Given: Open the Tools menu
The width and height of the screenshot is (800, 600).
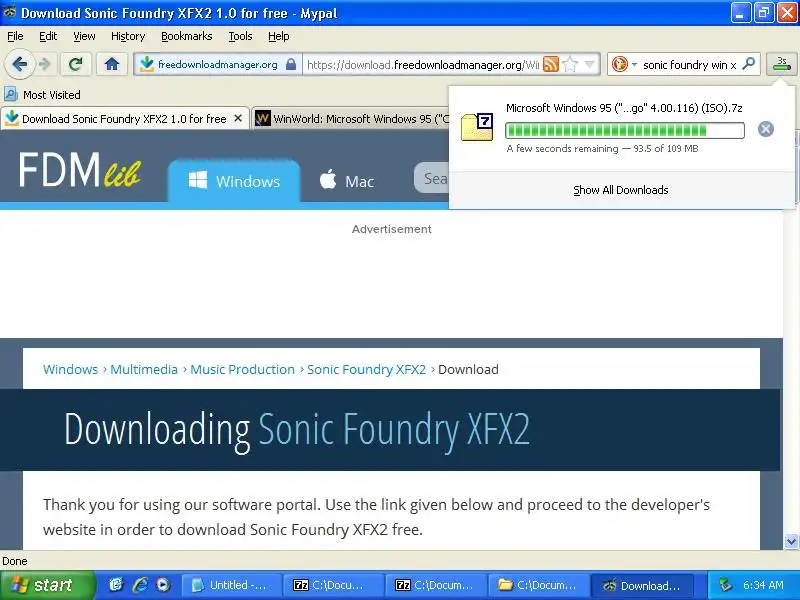Looking at the screenshot, I should (x=240, y=36).
